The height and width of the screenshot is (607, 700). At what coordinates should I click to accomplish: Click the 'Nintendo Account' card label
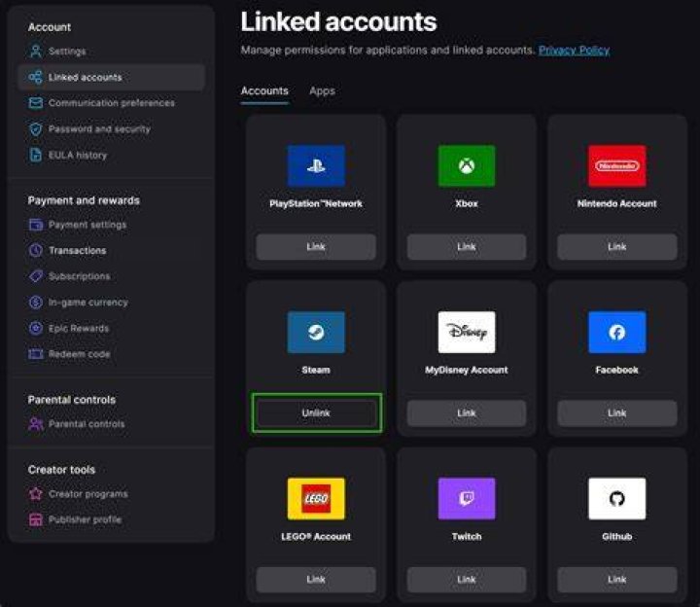click(x=617, y=203)
